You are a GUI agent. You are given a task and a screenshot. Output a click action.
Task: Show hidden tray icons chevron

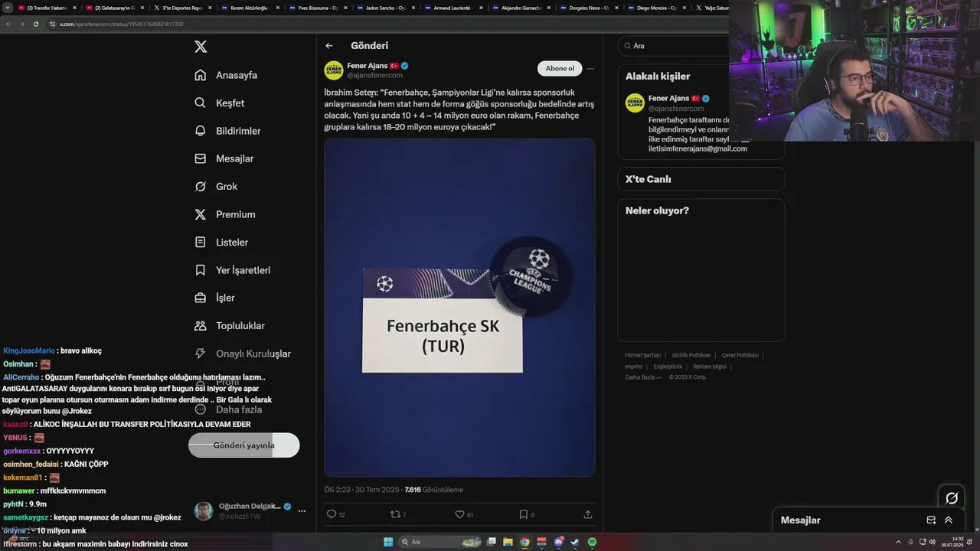[898, 542]
